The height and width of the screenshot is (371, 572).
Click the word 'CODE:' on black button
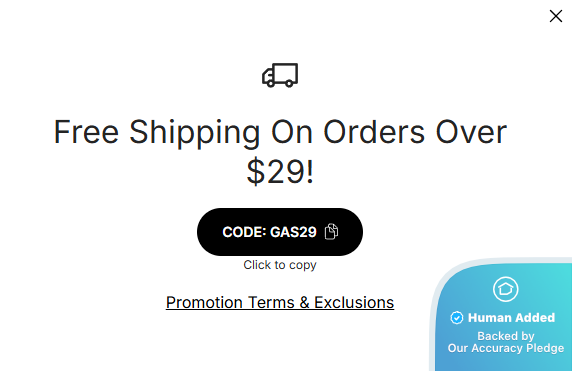click(244, 232)
